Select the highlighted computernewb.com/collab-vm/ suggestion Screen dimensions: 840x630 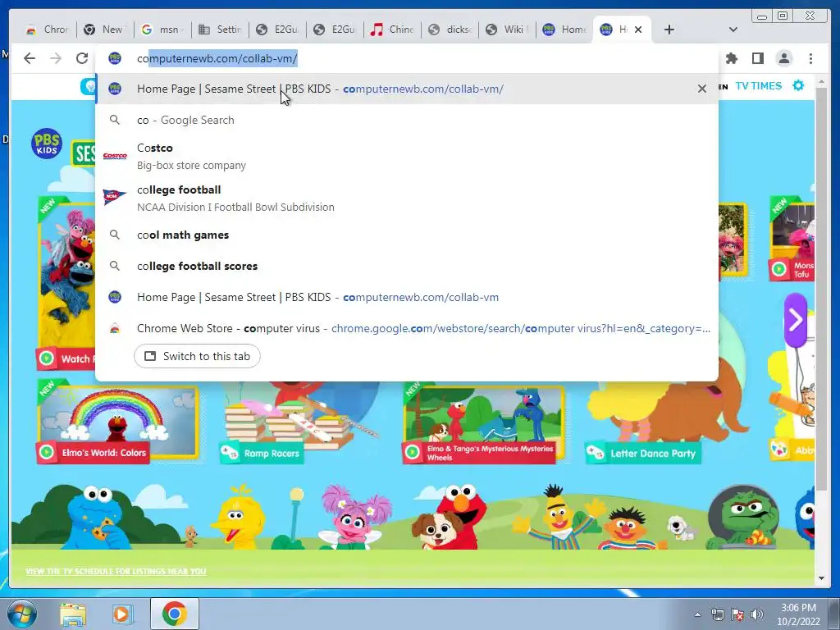(407, 89)
